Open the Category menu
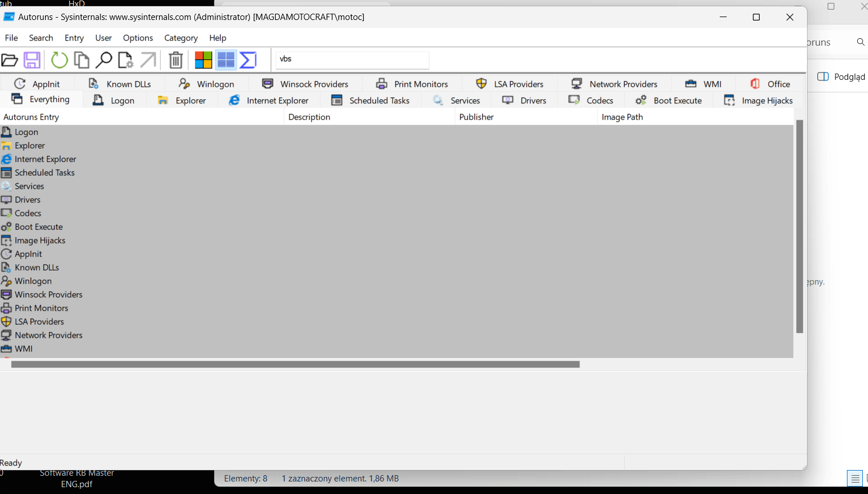The image size is (868, 494). [x=181, y=38]
